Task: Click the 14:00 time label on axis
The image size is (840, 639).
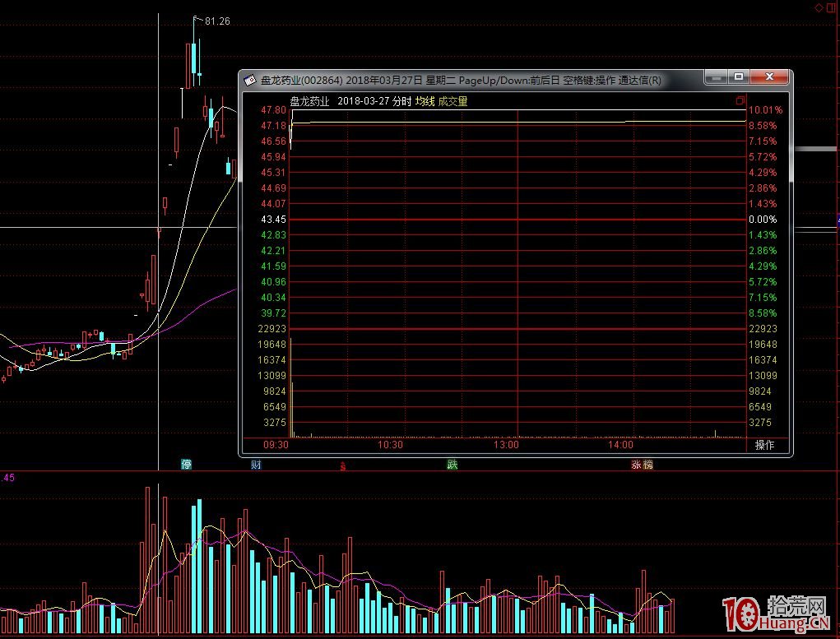Action: [x=620, y=445]
